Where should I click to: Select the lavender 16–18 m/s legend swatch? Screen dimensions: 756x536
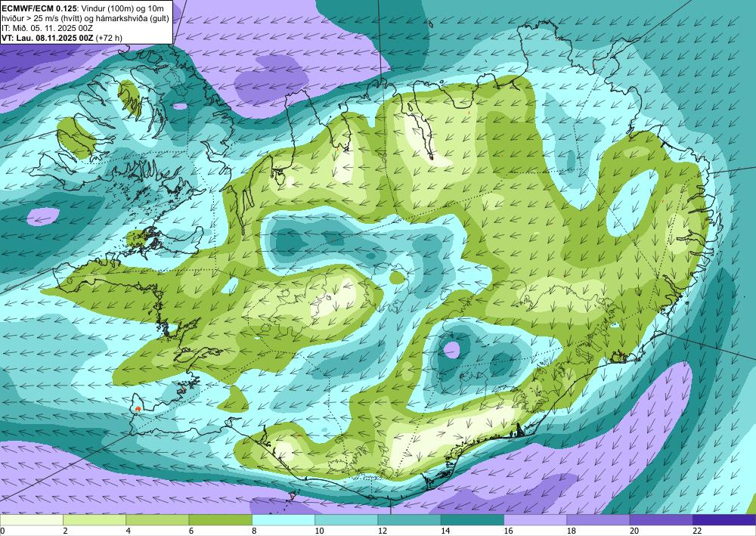(x=535, y=520)
